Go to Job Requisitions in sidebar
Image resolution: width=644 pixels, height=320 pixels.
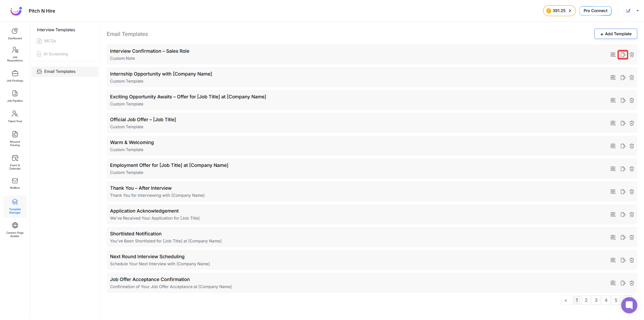pos(15,54)
